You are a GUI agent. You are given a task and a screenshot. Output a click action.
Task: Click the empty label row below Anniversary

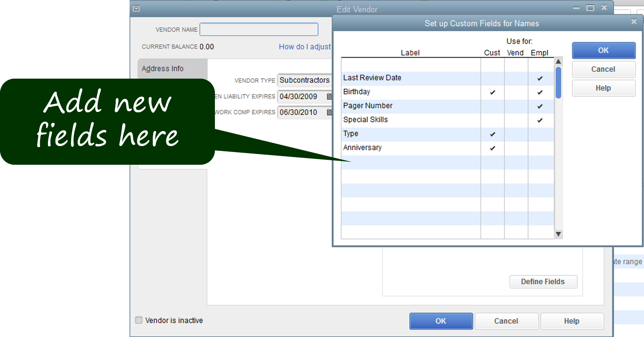click(410, 162)
